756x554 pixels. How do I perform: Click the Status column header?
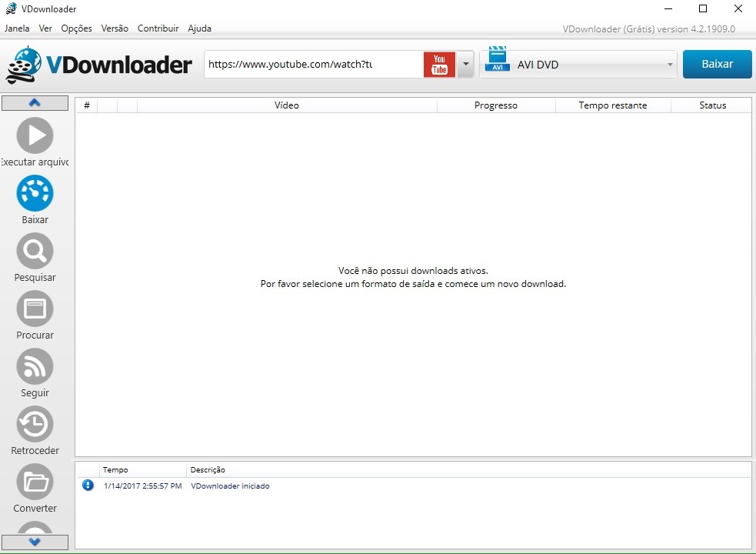coord(712,105)
